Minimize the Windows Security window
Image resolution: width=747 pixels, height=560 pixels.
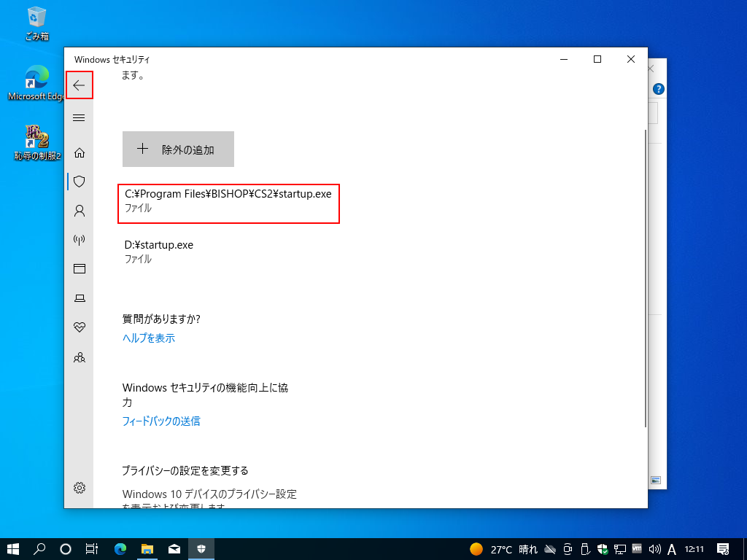[564, 59]
